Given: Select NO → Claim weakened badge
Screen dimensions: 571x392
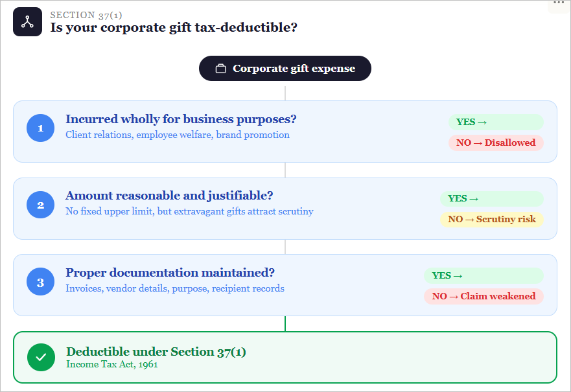Looking at the screenshot, I should (x=483, y=296).
